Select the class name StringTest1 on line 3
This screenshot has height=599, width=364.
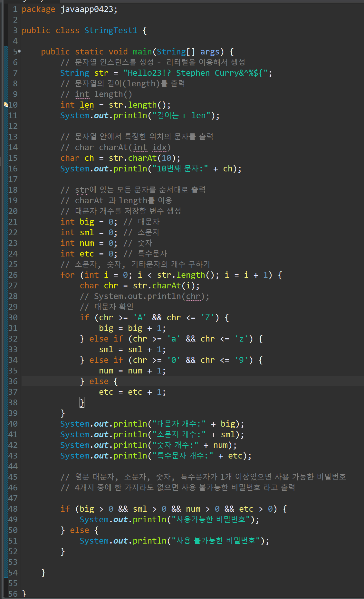coord(111,30)
